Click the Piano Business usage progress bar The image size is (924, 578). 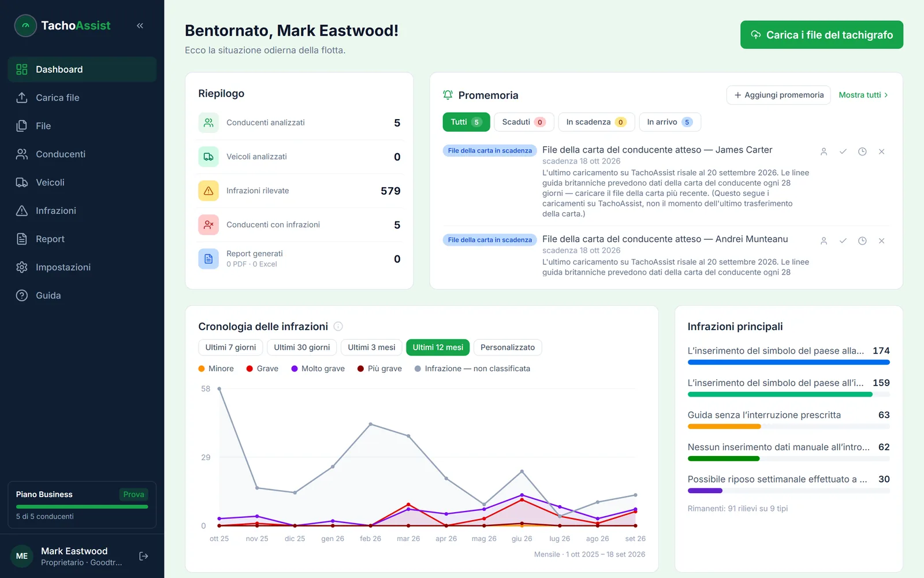click(82, 507)
